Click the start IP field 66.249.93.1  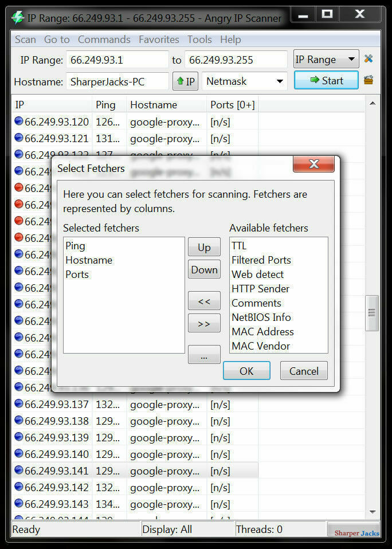click(117, 60)
